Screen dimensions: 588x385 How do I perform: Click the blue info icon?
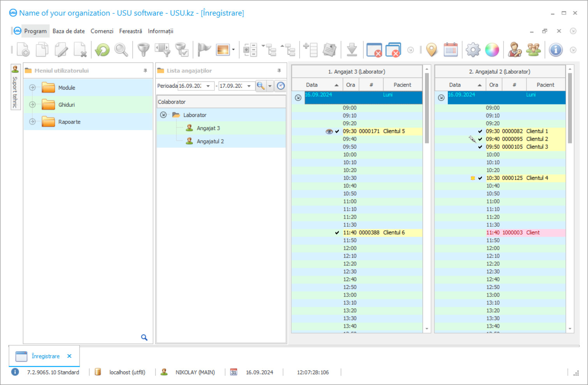point(556,49)
